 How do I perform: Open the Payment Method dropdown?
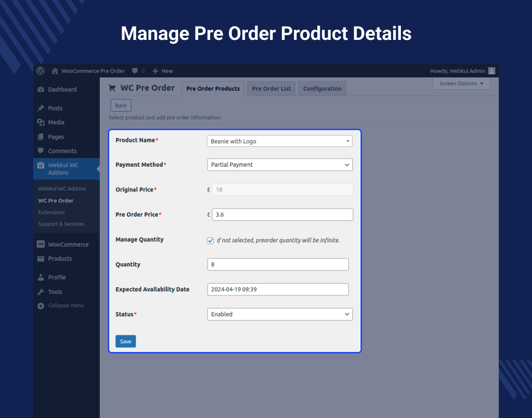[280, 164]
